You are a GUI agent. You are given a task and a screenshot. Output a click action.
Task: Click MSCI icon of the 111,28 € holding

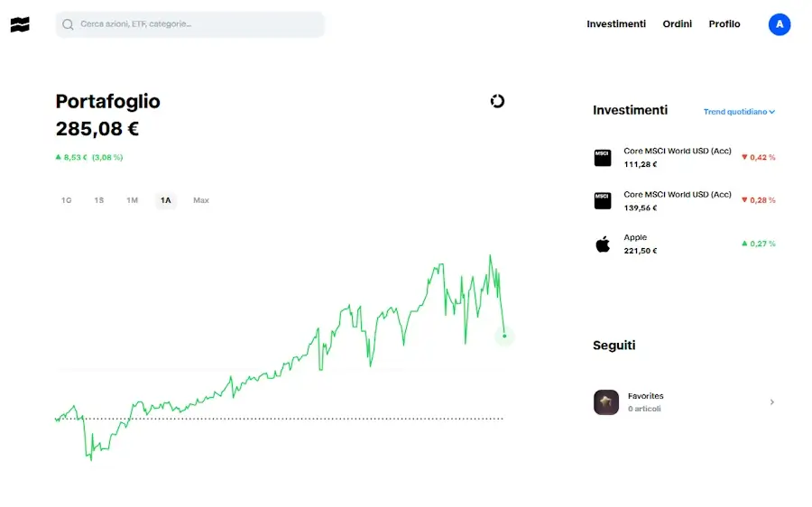point(603,158)
